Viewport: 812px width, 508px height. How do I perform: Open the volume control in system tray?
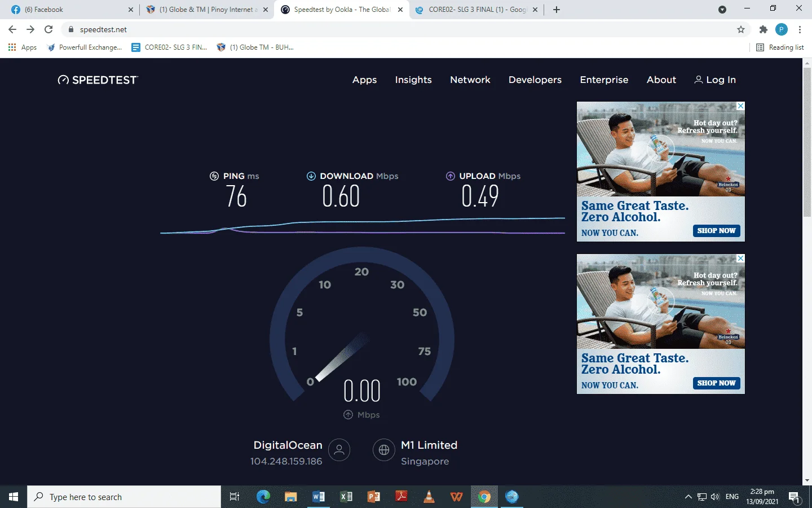coord(715,497)
